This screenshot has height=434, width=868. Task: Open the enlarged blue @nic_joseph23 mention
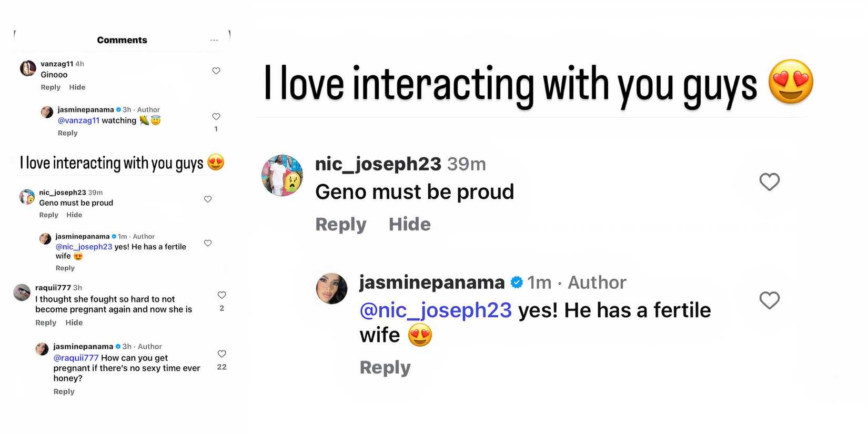pos(436,310)
